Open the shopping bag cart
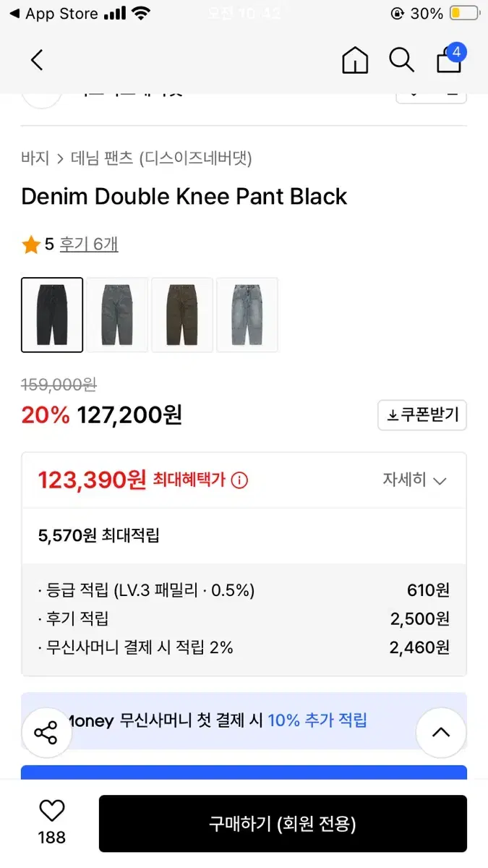 (450, 59)
